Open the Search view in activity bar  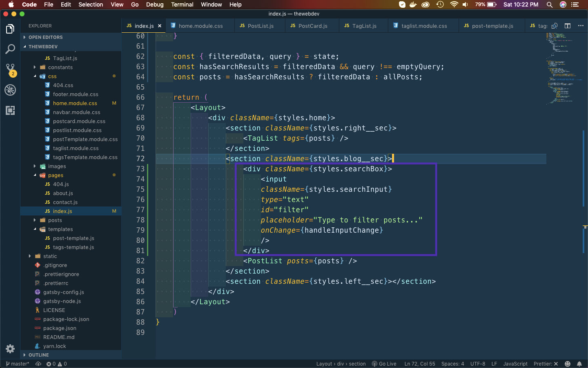(x=10, y=49)
